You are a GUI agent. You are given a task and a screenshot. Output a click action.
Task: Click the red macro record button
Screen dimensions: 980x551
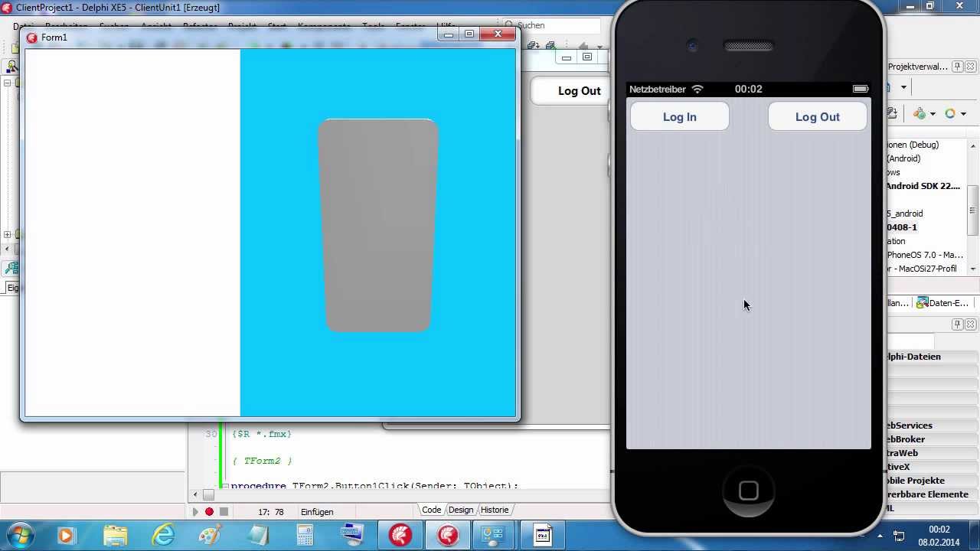click(x=209, y=511)
